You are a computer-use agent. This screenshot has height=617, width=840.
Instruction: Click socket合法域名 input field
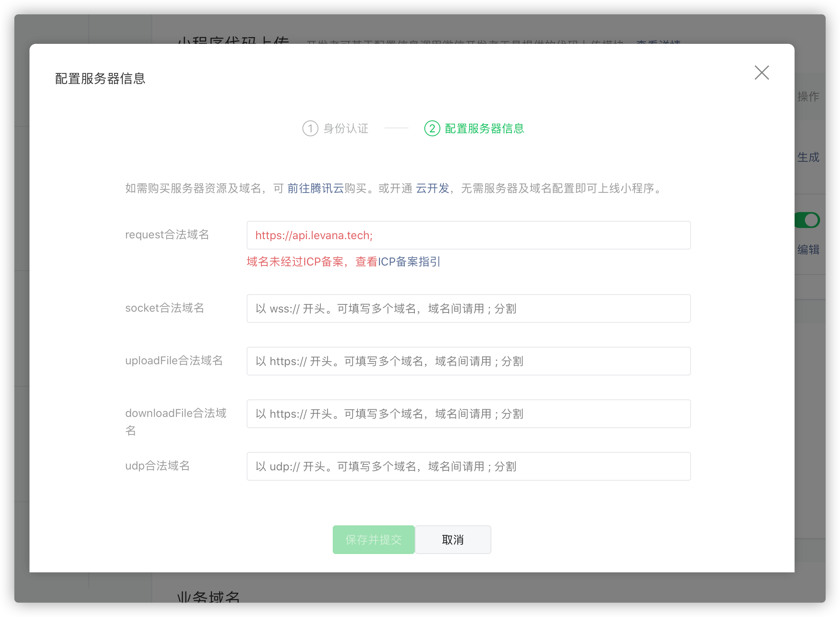[x=468, y=308]
